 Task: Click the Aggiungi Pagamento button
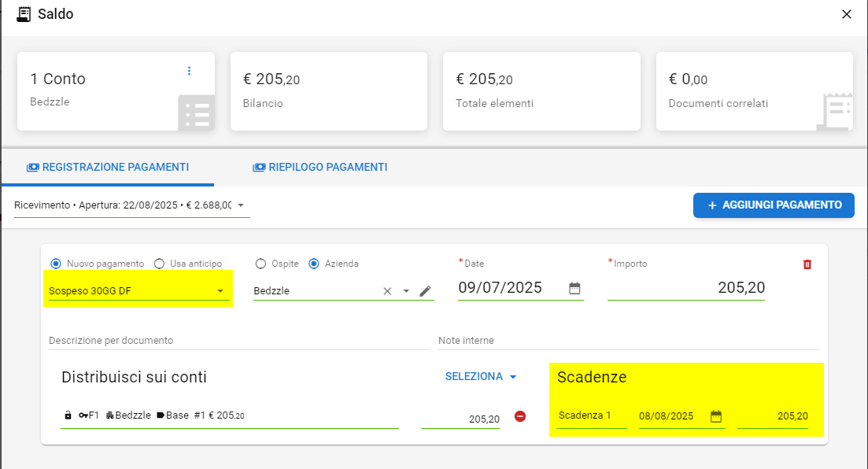[773, 205]
